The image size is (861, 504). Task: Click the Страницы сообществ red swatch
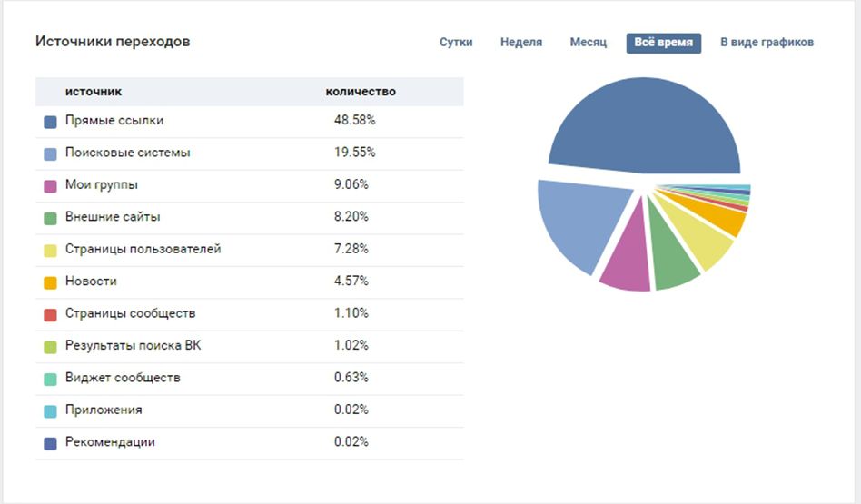coord(51,314)
